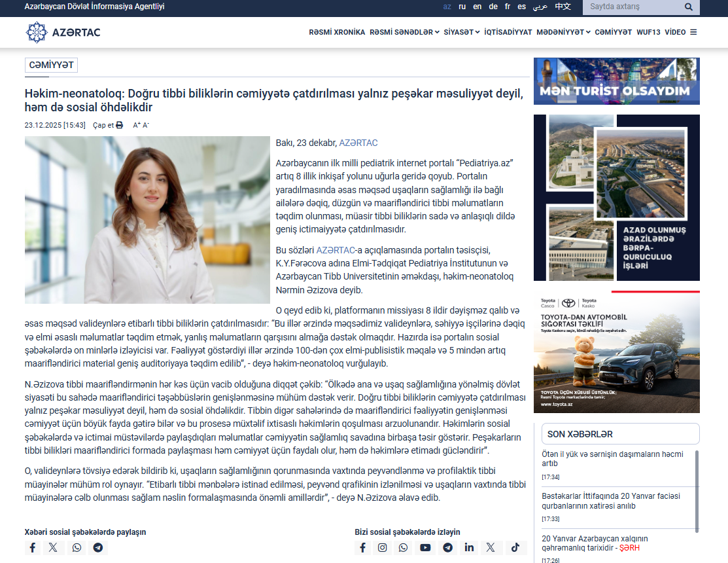Screen dimensions: 728x563
Task: Share the article via Telegram
Action: 98,548
